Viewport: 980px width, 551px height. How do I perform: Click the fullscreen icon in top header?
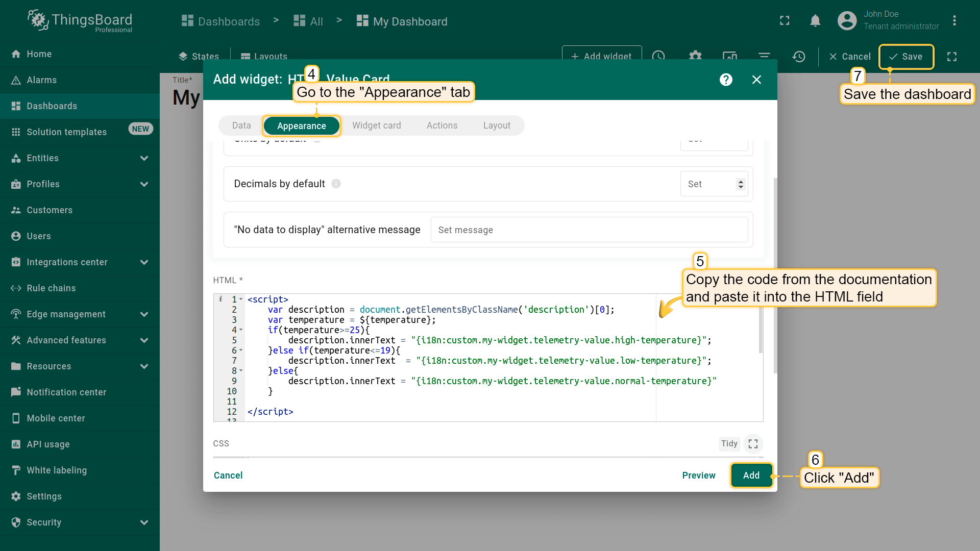coord(785,21)
